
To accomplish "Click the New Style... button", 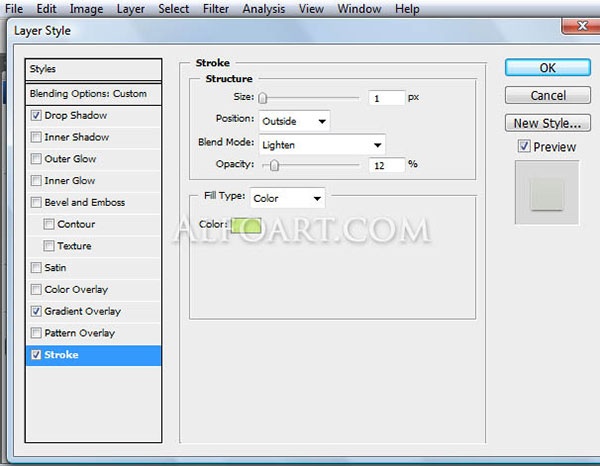I will (548, 123).
